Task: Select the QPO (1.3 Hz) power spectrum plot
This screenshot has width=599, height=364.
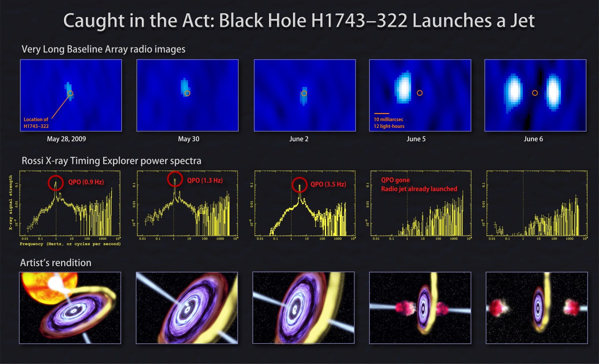Action: click(187, 203)
